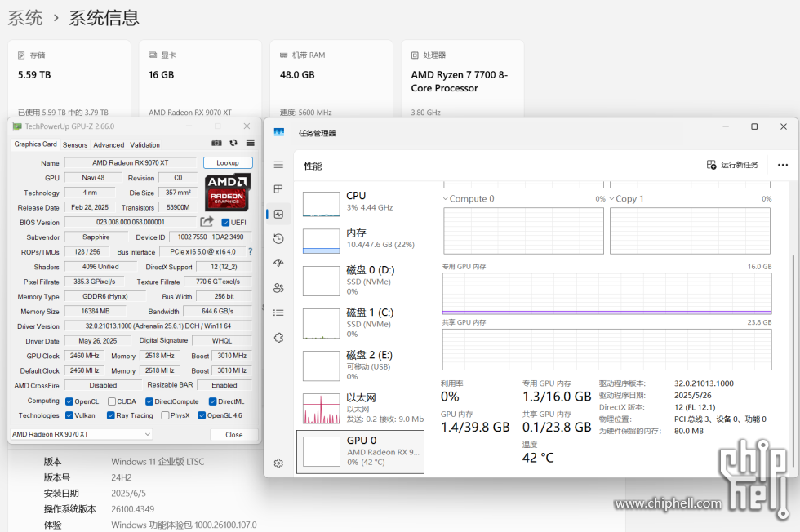The height and width of the screenshot is (532, 800).
Task: Open Task Manager Services icon
Action: coord(278,338)
